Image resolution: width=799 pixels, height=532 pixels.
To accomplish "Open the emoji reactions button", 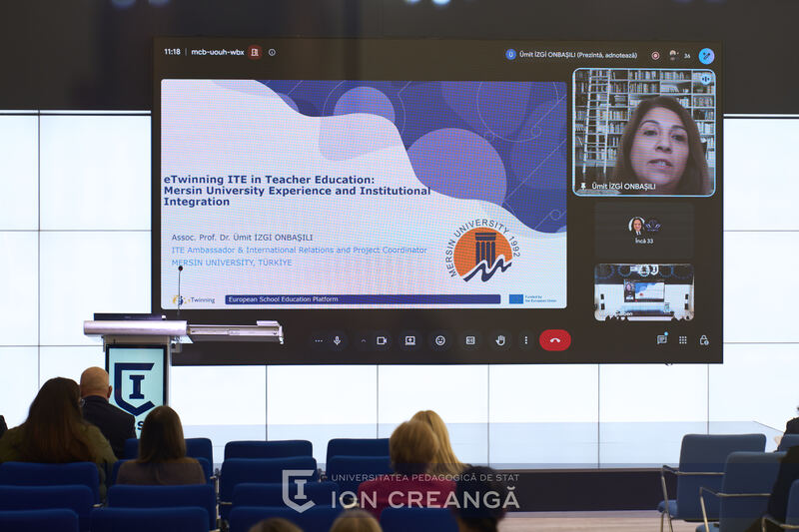I will tap(440, 340).
